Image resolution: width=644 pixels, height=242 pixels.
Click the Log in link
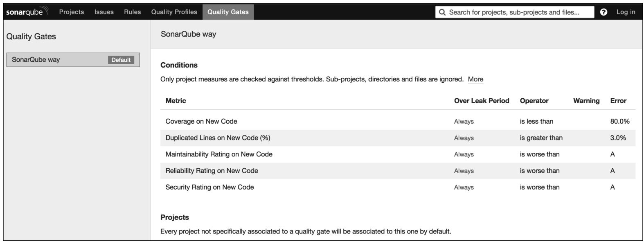(626, 12)
